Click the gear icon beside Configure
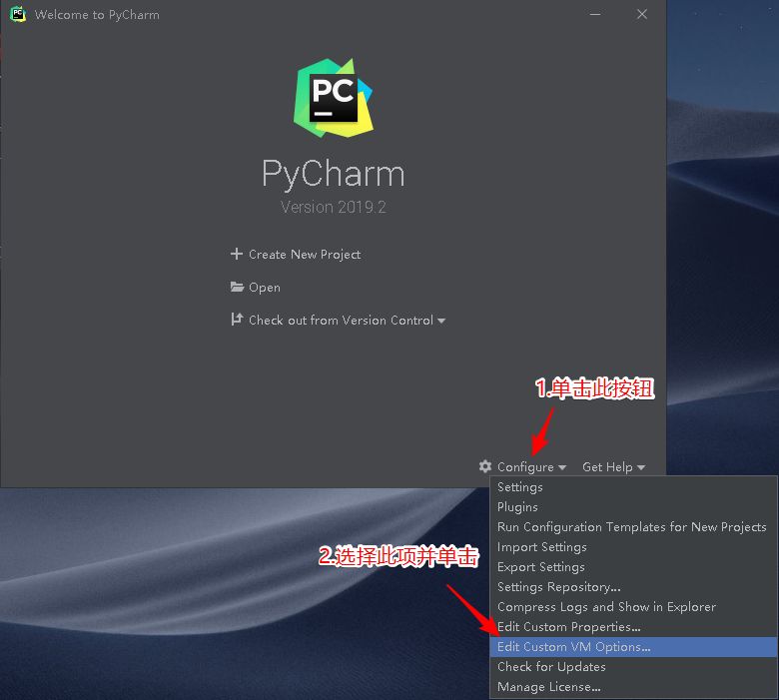This screenshot has width=779, height=700. point(485,466)
